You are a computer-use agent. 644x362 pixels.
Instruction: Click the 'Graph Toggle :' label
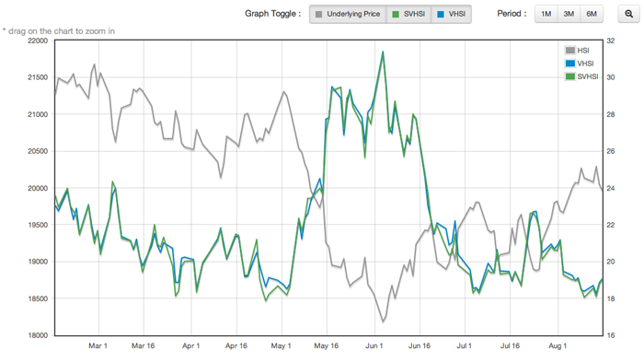pyautogui.click(x=272, y=14)
